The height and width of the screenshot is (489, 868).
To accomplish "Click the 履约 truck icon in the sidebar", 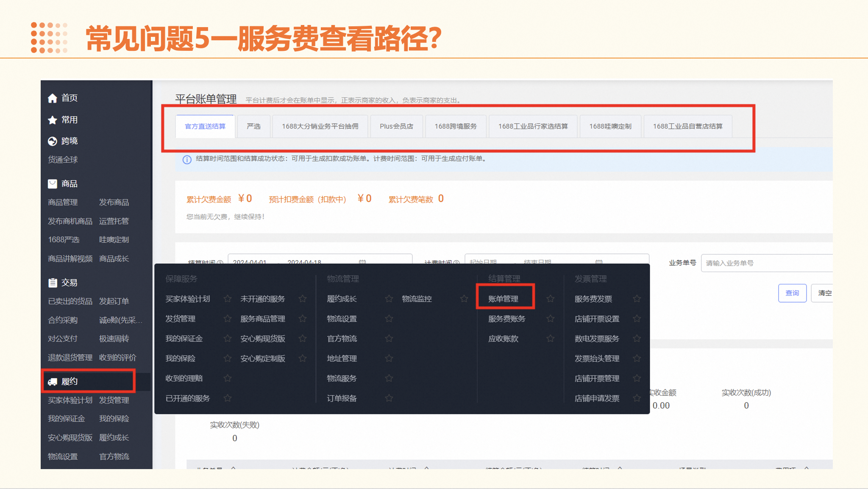I will pyautogui.click(x=52, y=382).
